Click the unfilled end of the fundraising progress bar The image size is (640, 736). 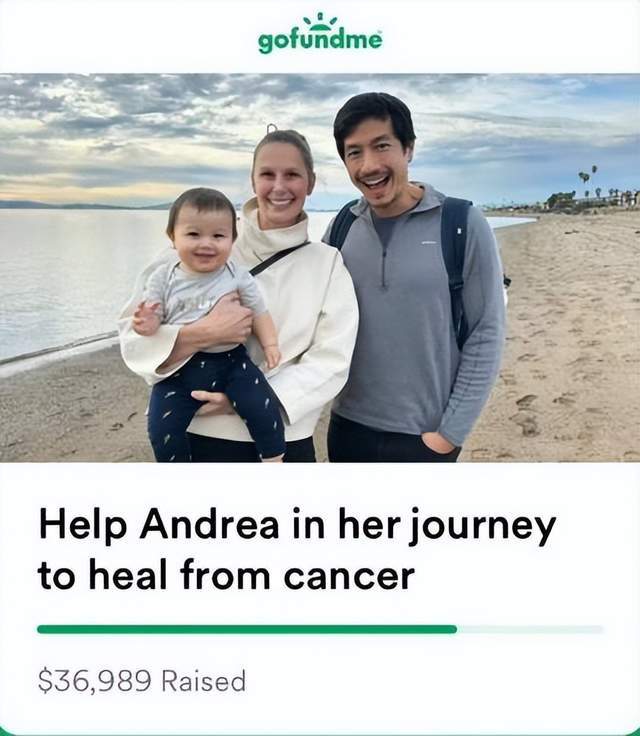click(x=530, y=629)
